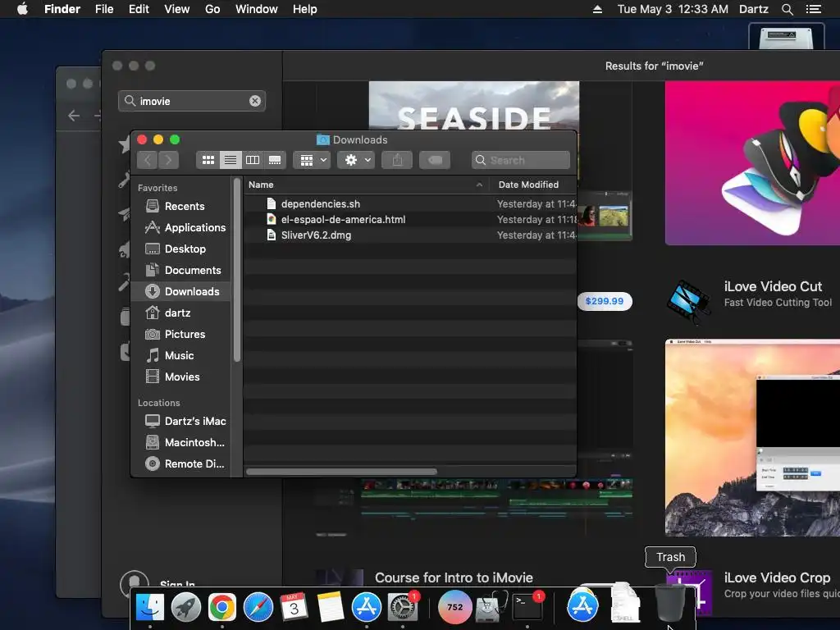
Task: Click the eject icon in menu bar
Action: (597, 9)
